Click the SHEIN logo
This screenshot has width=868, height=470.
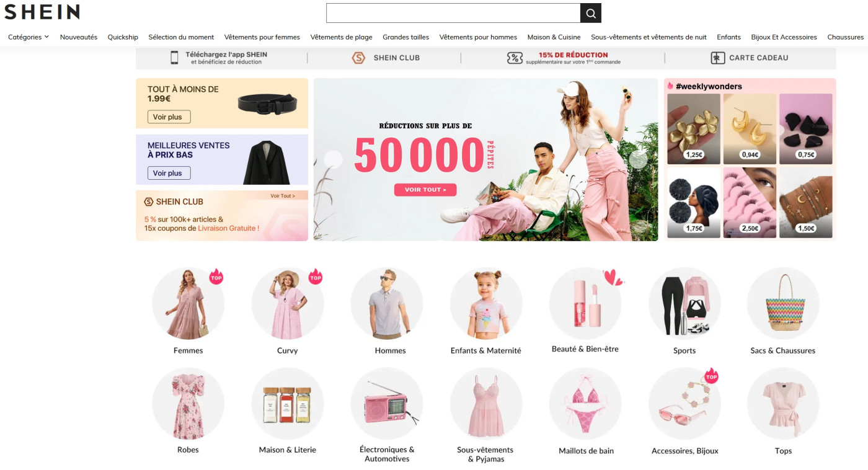[x=41, y=11]
